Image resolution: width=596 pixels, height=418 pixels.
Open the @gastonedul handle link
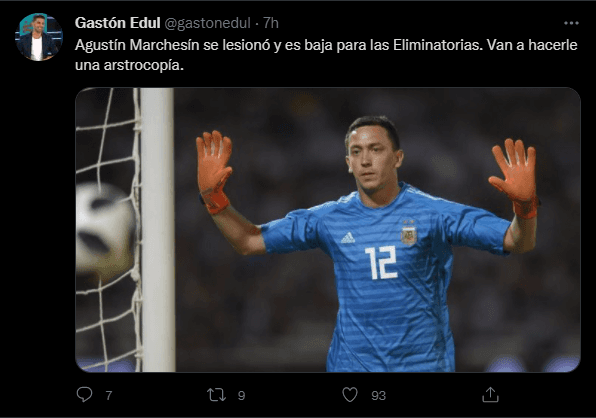point(208,23)
